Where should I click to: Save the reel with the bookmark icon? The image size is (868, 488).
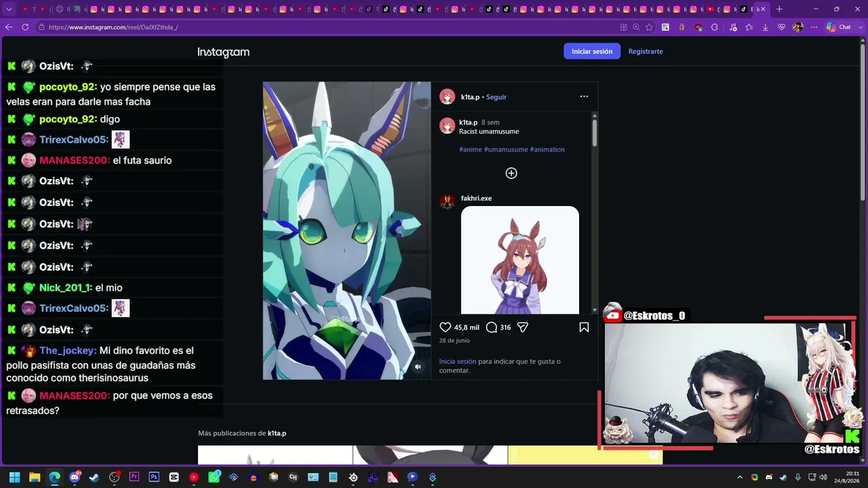click(x=584, y=327)
